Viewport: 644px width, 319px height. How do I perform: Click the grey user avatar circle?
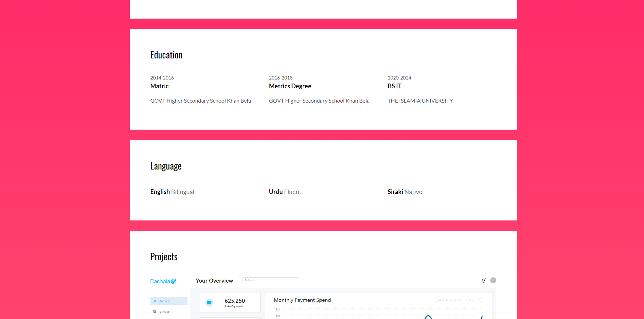[493, 280]
